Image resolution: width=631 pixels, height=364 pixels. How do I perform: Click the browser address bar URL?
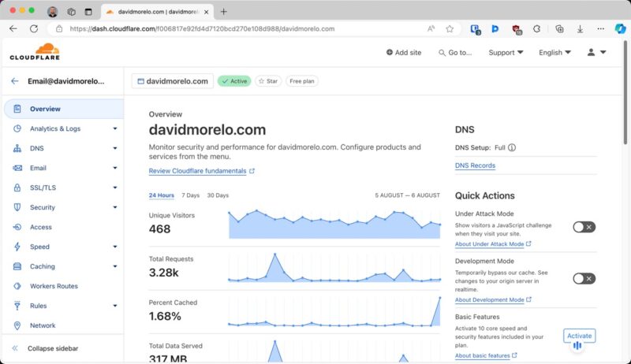(202, 29)
